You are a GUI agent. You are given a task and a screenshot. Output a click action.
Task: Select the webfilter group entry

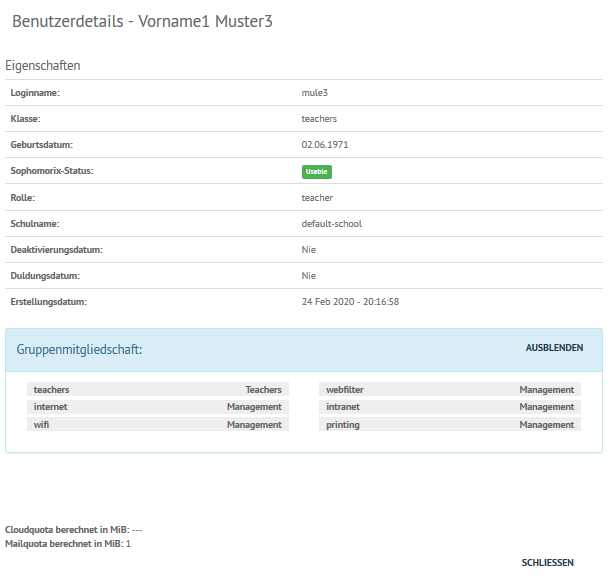450,390
